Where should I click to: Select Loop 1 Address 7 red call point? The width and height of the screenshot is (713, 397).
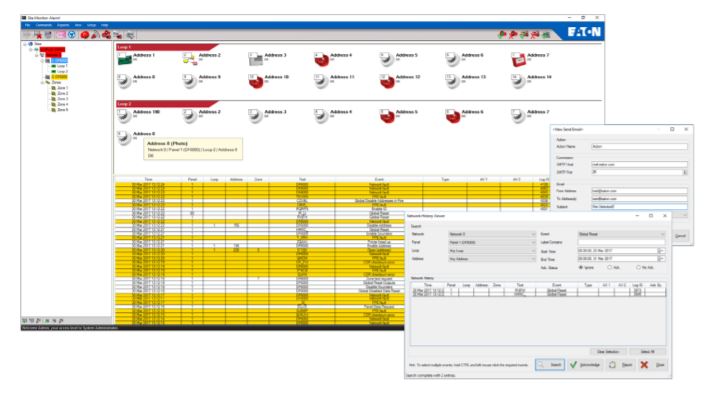(x=518, y=59)
